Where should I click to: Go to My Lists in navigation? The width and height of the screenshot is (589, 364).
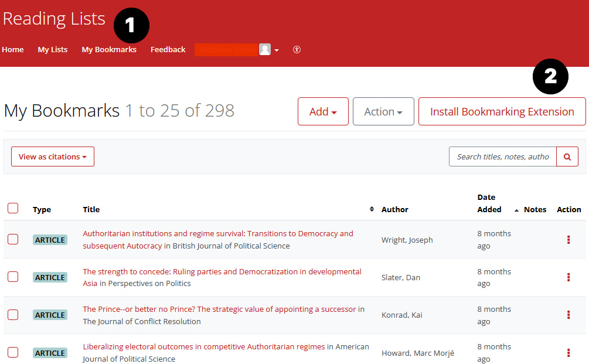point(53,50)
